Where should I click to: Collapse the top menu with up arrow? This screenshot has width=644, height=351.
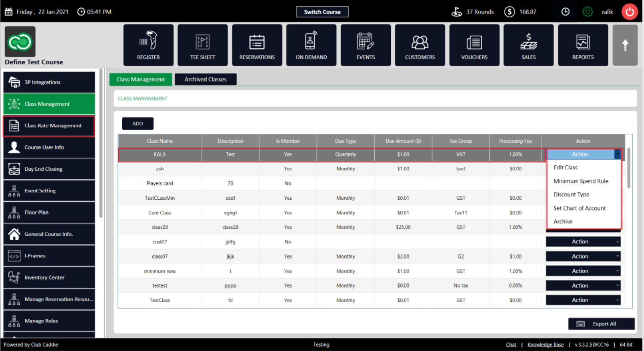tap(625, 45)
